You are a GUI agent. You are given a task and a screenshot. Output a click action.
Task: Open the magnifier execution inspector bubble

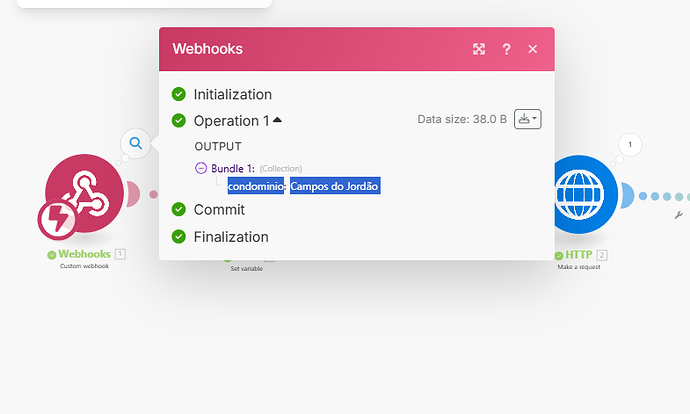tap(136, 144)
